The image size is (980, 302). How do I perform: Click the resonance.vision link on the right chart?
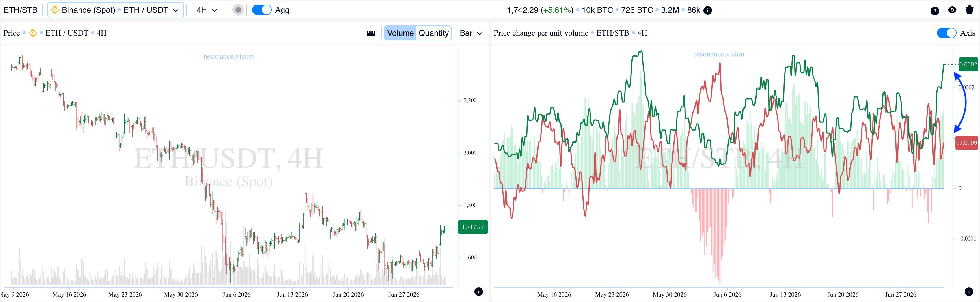[719, 54]
